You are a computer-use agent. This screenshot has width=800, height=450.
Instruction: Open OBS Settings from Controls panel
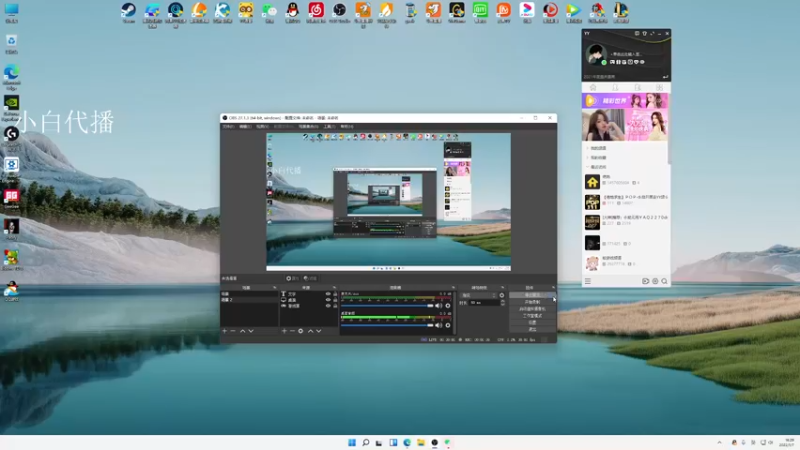pyautogui.click(x=532, y=322)
